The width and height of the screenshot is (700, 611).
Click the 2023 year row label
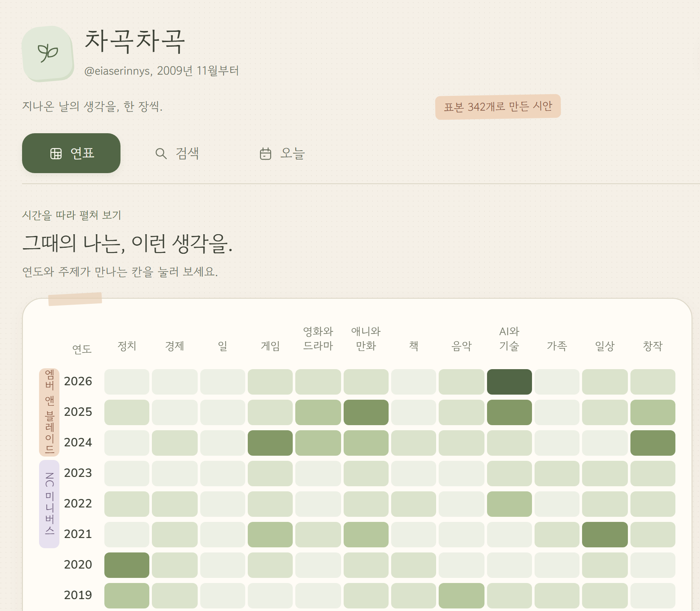(x=78, y=473)
